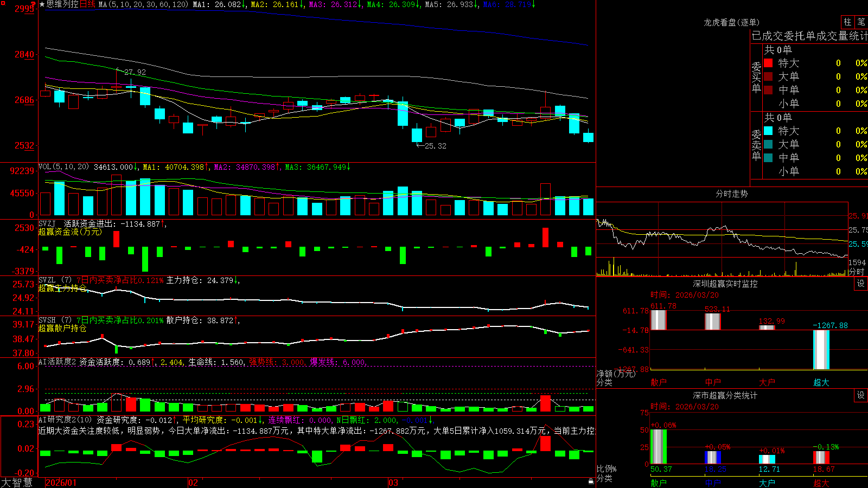868x488 pixels.
Task: Click the 强势线: 3.000 label
Action: click(x=277, y=362)
